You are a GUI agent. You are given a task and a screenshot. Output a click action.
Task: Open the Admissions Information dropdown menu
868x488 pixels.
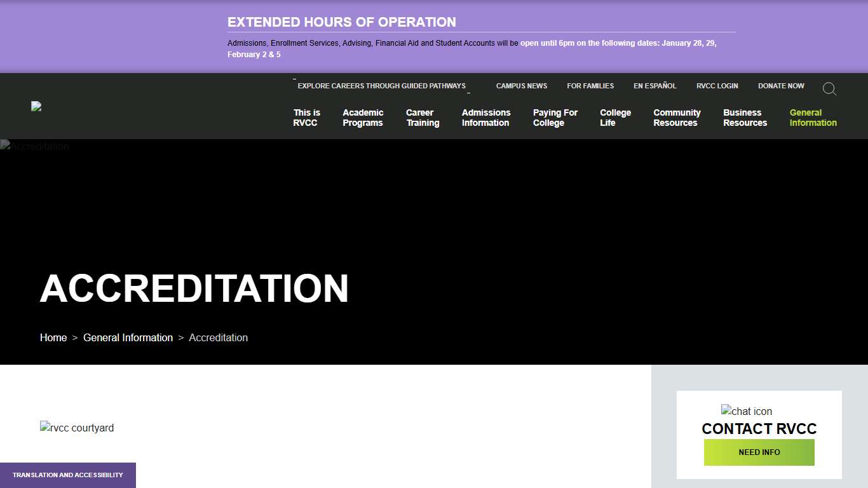pyautogui.click(x=485, y=118)
